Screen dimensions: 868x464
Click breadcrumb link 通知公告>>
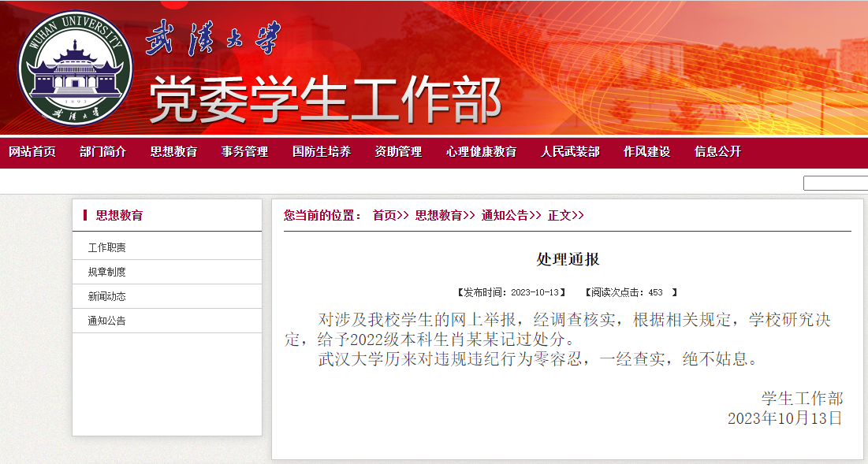511,216
